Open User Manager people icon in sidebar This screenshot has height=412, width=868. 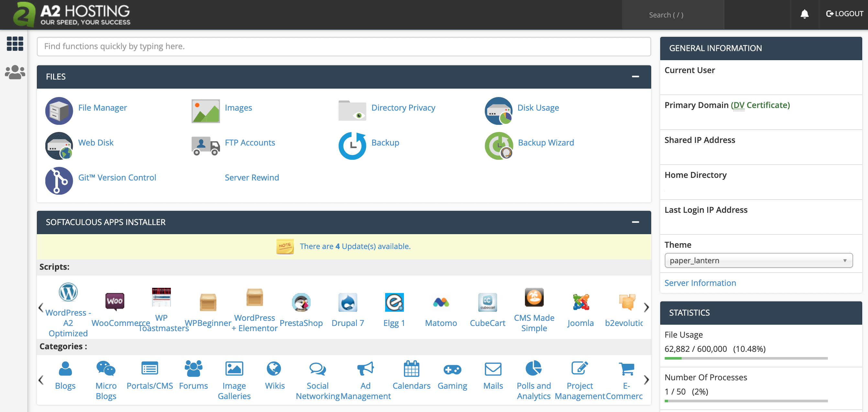click(x=15, y=72)
